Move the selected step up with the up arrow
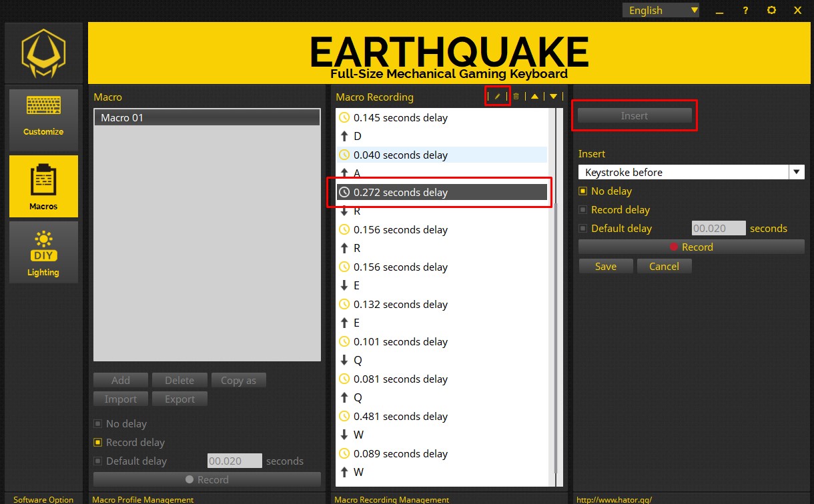Viewport: 814px width, 504px height. tap(534, 97)
